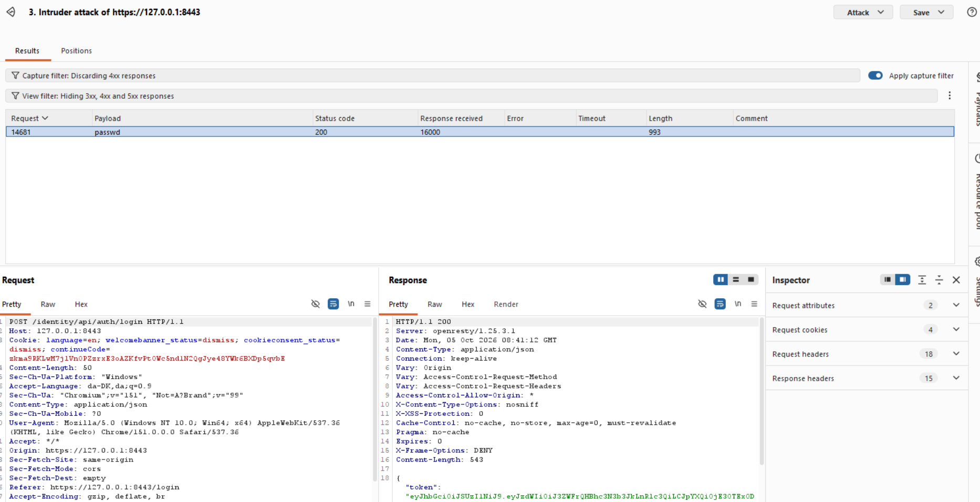The image size is (980, 502).
Task: Toggle word wrap icon in Response panel
Action: pos(720,304)
